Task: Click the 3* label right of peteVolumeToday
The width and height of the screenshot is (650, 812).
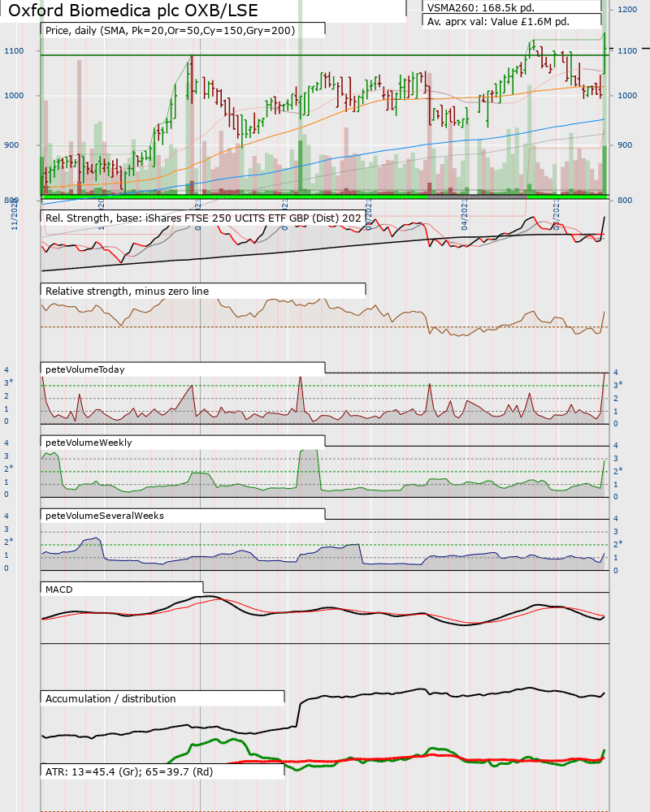Action: tap(618, 385)
